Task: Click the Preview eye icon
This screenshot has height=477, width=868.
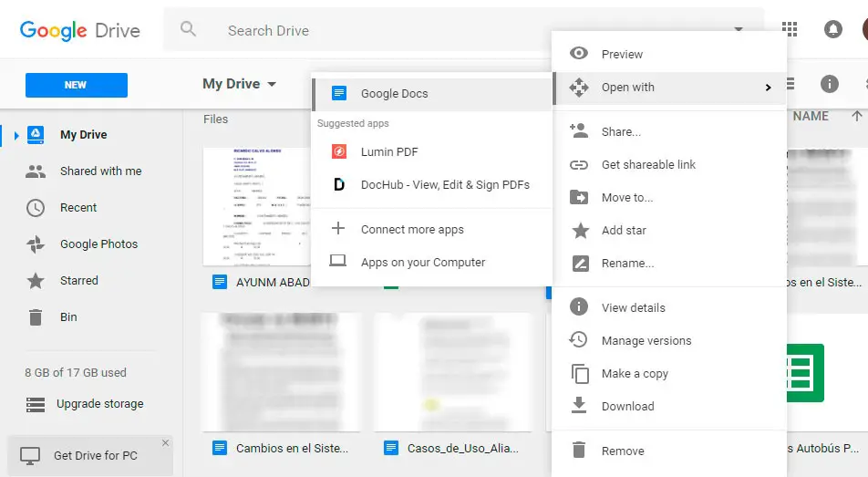Action: point(579,53)
